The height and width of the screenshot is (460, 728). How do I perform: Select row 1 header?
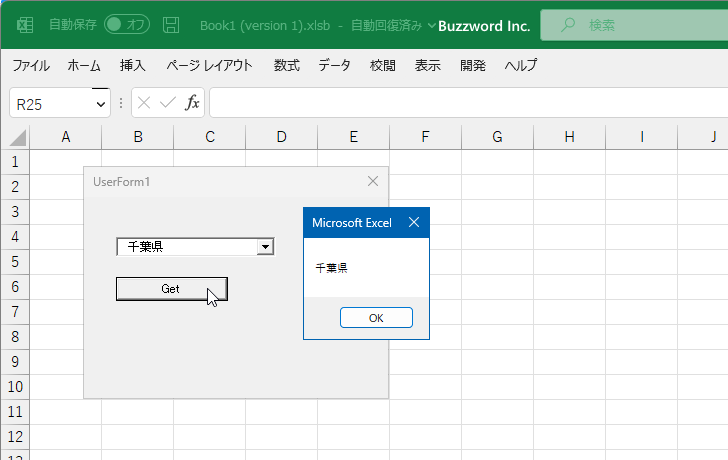pos(15,162)
